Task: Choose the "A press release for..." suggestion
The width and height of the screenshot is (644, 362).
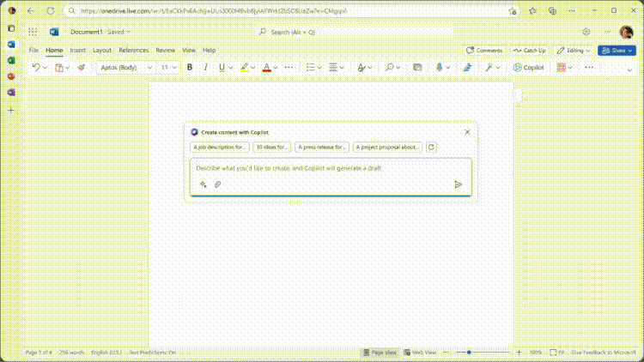Action: [322, 147]
